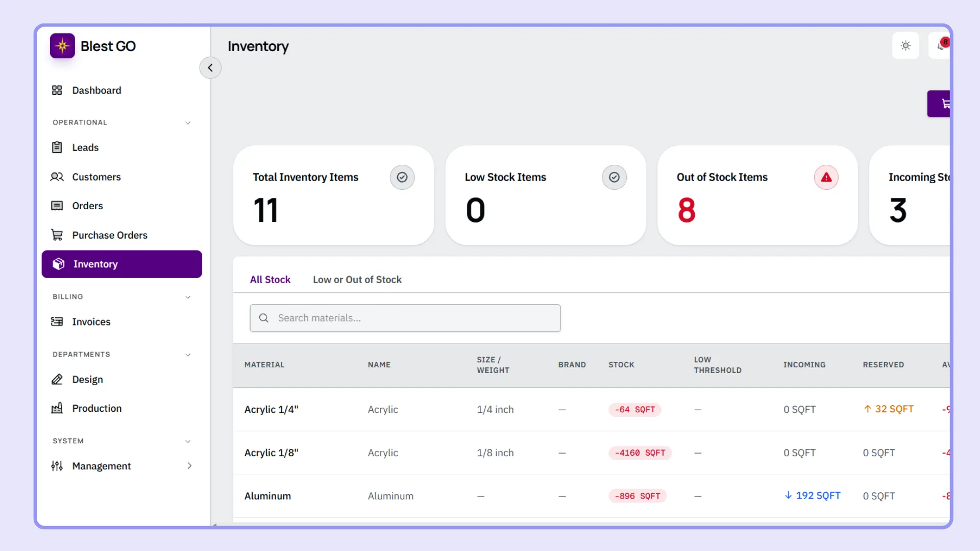
Task: Click the Acrylic 1/4" material row name
Action: tap(271, 409)
